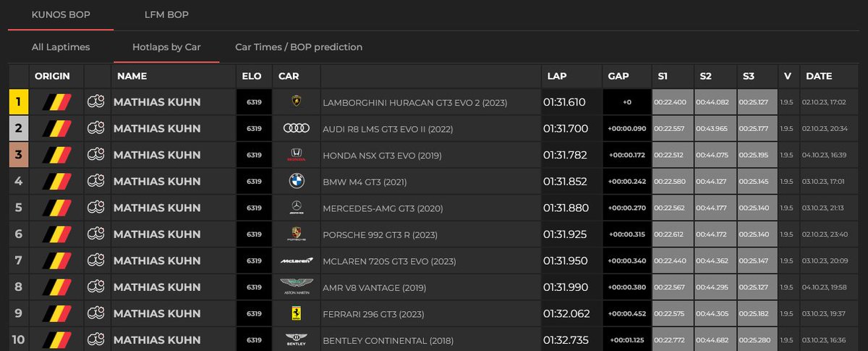Click gap value +00:01.125
This screenshot has width=868, height=351.
pyautogui.click(x=626, y=340)
